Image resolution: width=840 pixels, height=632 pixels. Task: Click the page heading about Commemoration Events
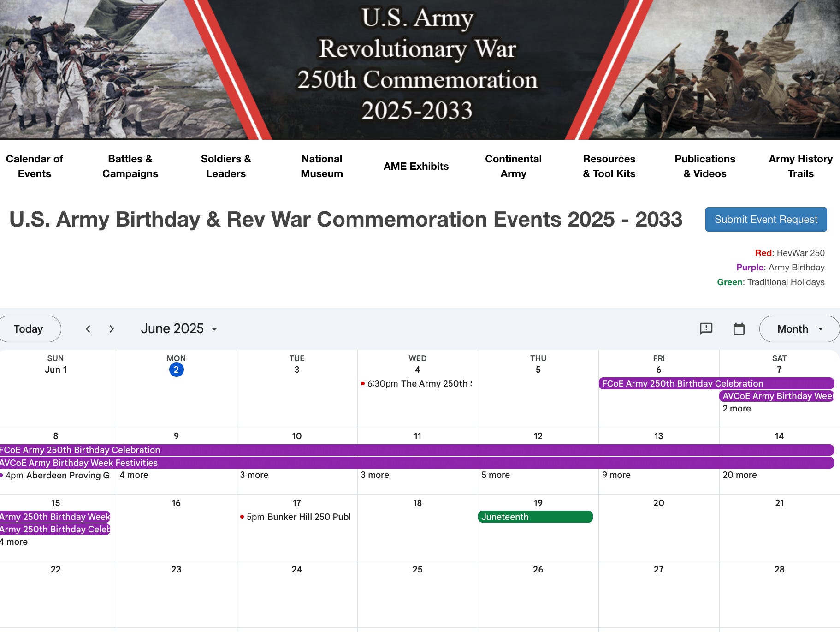coord(346,219)
